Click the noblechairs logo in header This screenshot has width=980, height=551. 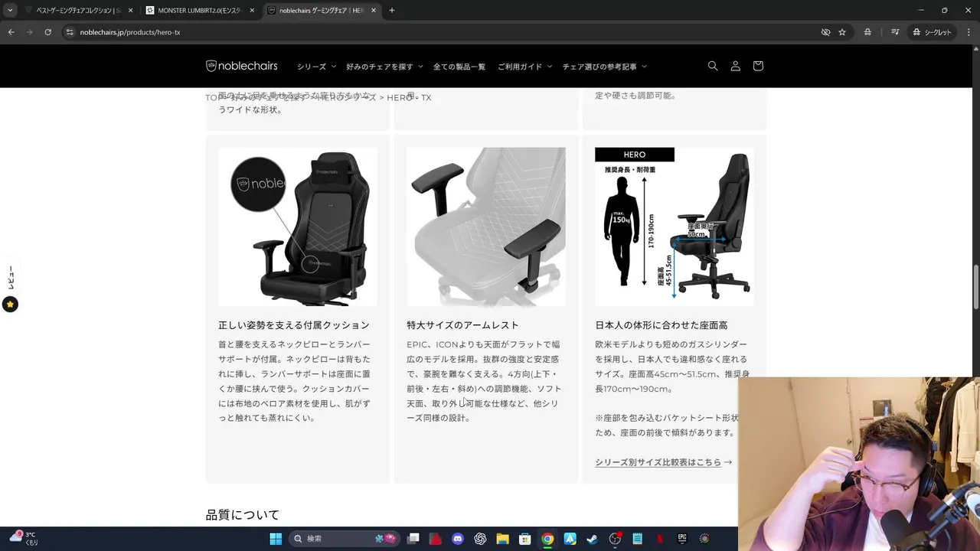(242, 66)
